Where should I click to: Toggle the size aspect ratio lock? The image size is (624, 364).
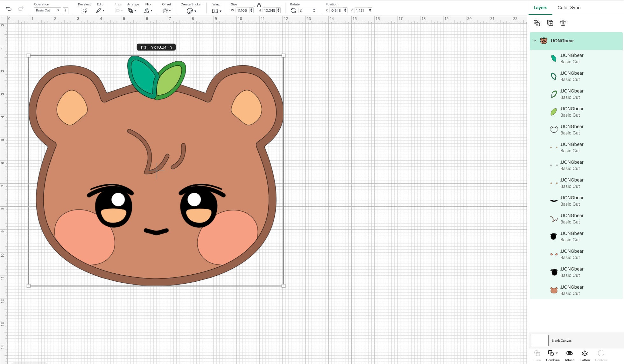pos(259,5)
